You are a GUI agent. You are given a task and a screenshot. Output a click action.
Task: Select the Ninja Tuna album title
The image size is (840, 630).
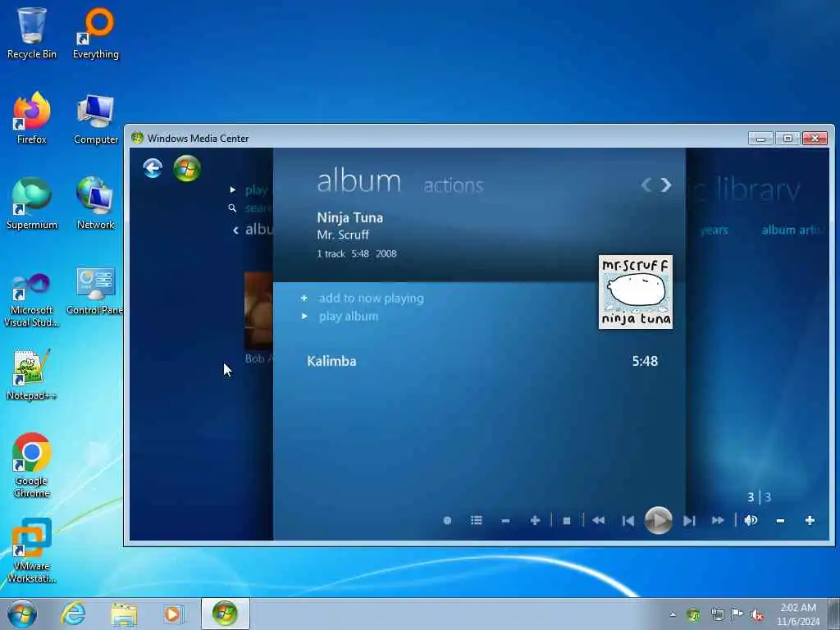[x=349, y=217]
